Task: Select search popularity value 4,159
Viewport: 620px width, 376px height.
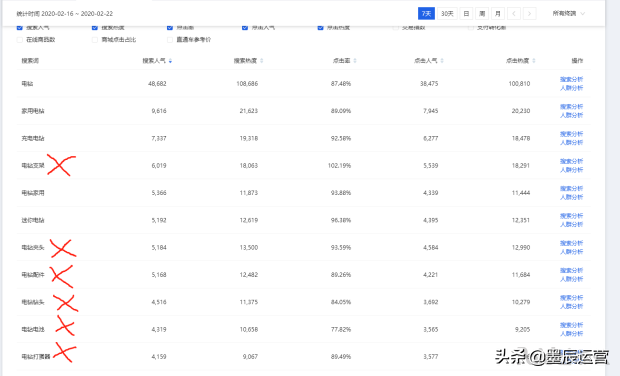Action: [x=159, y=357]
